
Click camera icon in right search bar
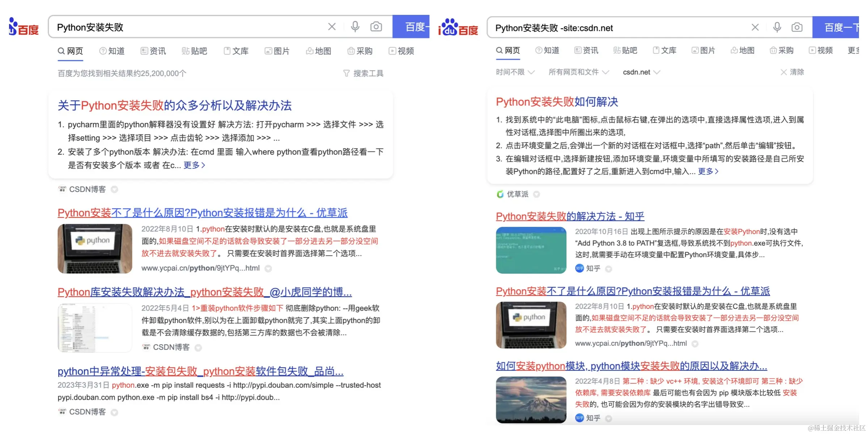pos(797,27)
